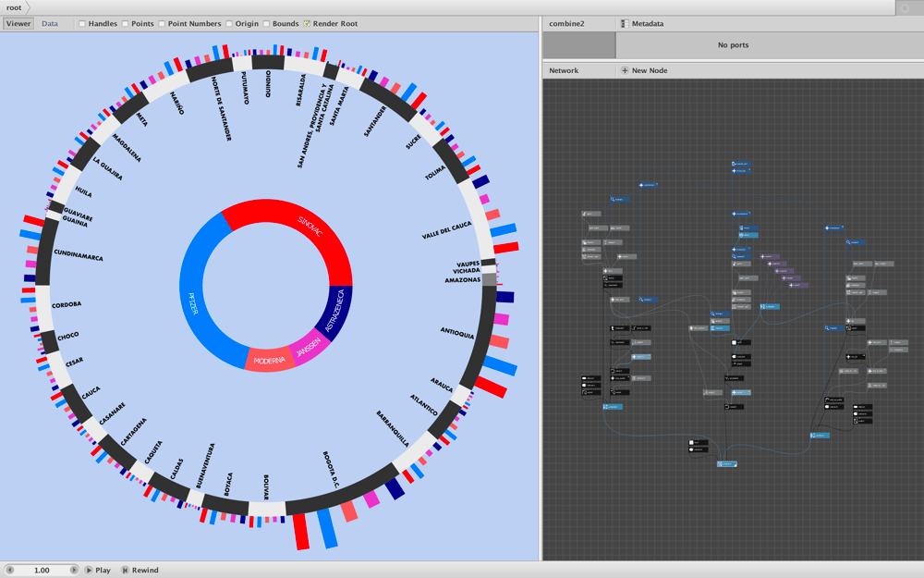Screen dimensions: 924x578
Task: Select the node directly below the import CSV node
Action: point(741,170)
